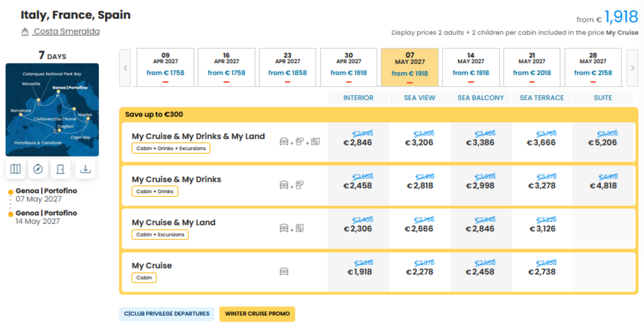Choose the 28 May 2027 departure
Screen dimensions: 644x326
tap(593, 67)
